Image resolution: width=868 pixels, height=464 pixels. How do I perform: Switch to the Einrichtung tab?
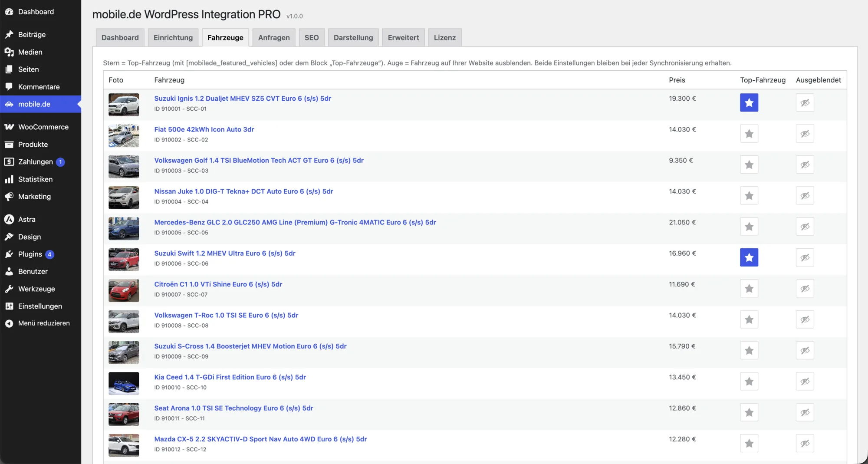click(x=173, y=37)
